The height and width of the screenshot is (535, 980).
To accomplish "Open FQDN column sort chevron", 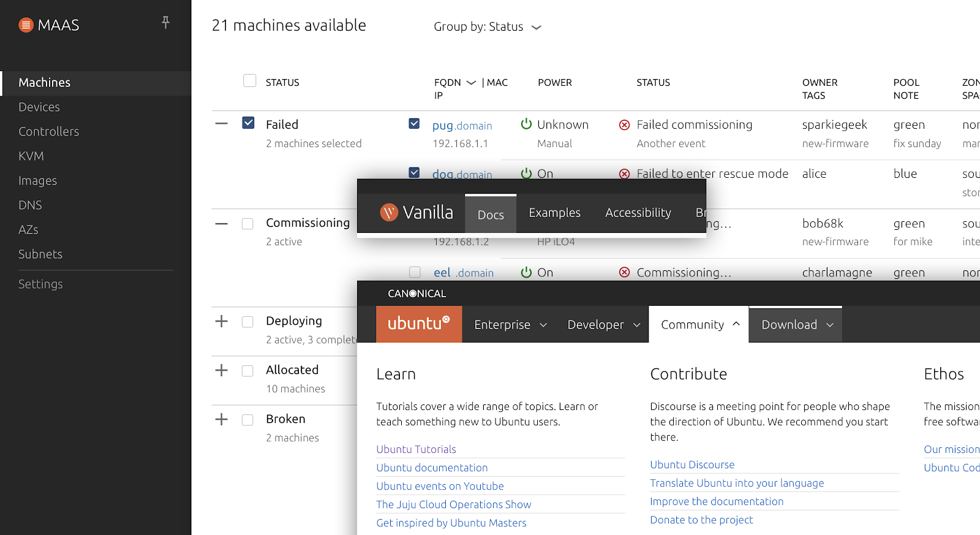I will pyautogui.click(x=471, y=83).
